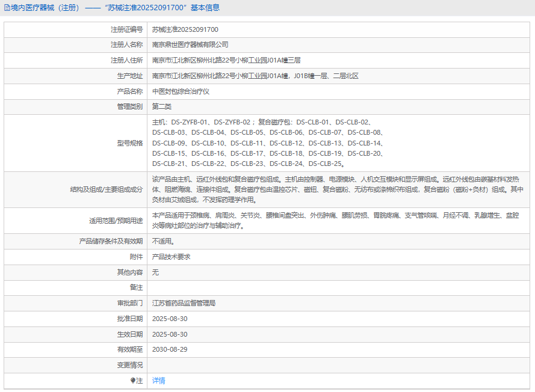This screenshot has height=392, width=535.
Task: Select the 生效日期 value 2025-08-30
Action: 170,334
